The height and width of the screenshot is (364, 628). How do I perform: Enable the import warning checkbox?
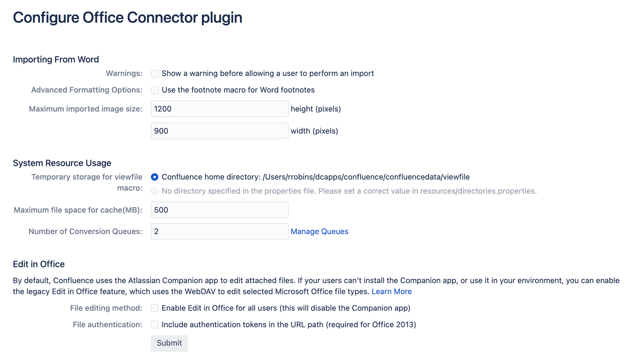(x=155, y=74)
